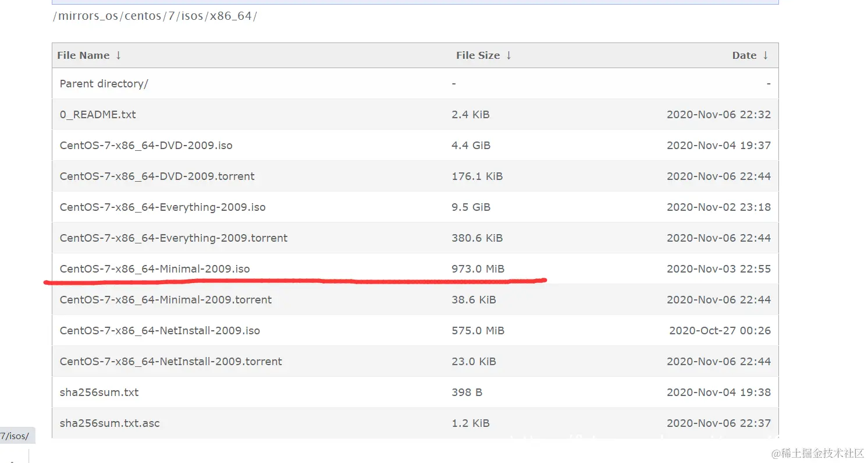
Task: Click the date 2020-Nov-04 19:37
Action: coord(718,146)
